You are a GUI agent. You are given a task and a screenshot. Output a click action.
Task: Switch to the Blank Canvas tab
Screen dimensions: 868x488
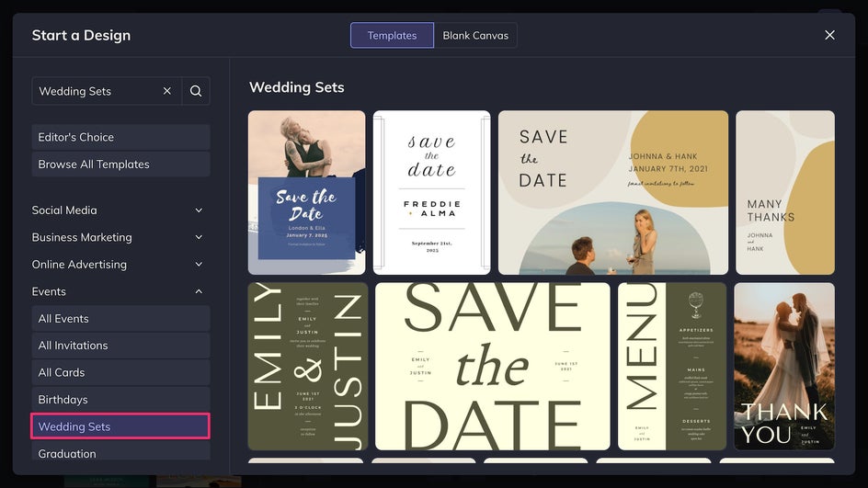(475, 36)
